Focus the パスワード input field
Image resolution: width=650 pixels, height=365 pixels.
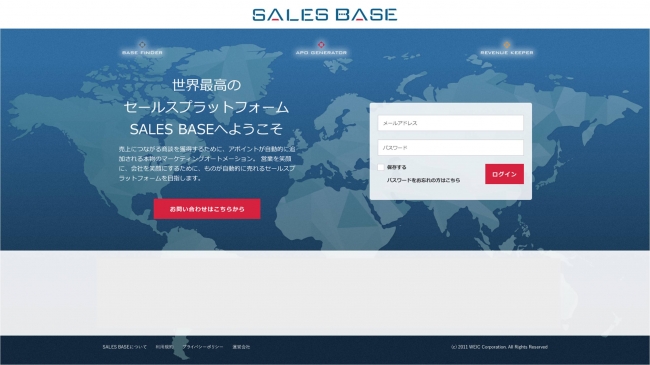(450, 147)
